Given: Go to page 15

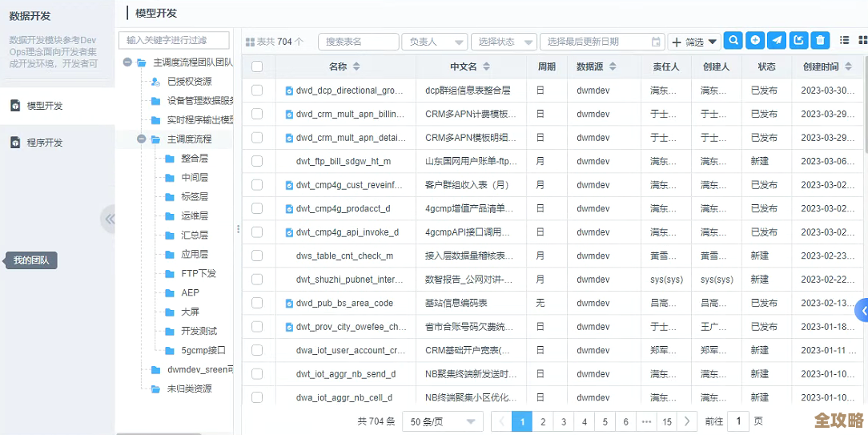Looking at the screenshot, I should (x=666, y=421).
